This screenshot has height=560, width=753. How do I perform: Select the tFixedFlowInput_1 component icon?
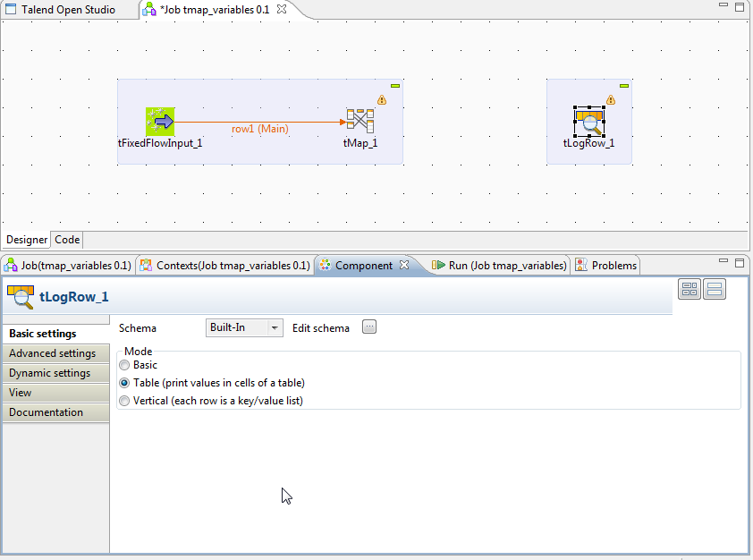point(160,122)
